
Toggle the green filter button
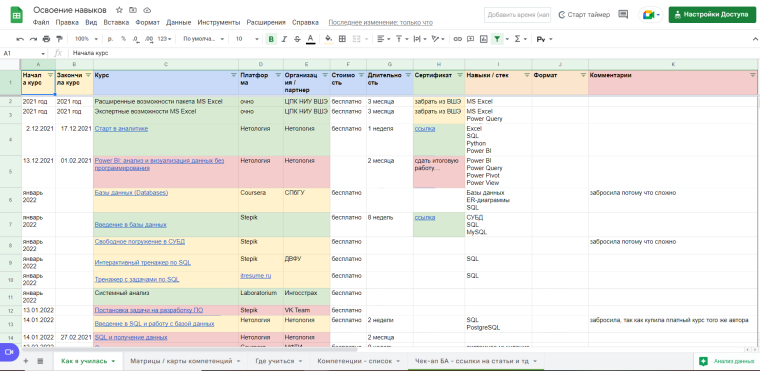pyautogui.click(x=497, y=39)
